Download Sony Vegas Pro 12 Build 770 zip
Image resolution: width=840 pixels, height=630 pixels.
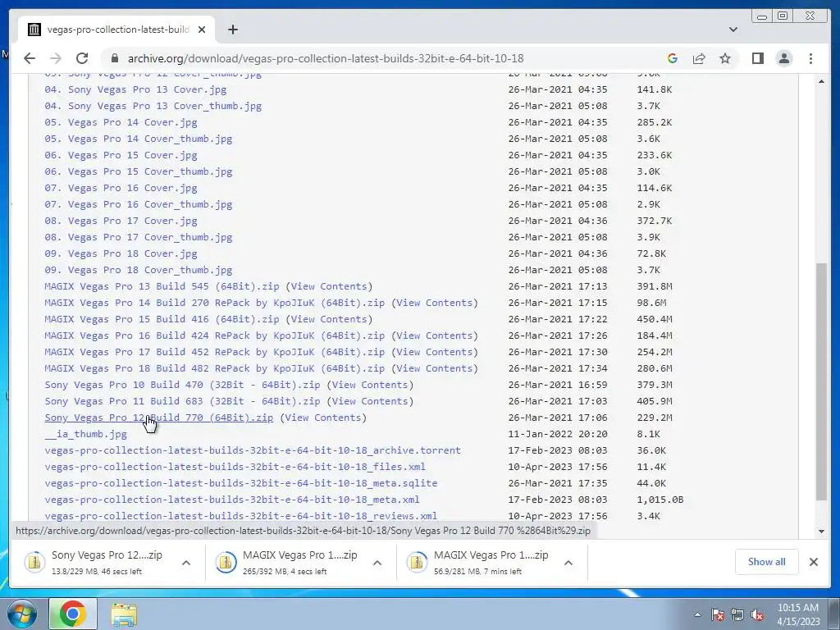158,418
